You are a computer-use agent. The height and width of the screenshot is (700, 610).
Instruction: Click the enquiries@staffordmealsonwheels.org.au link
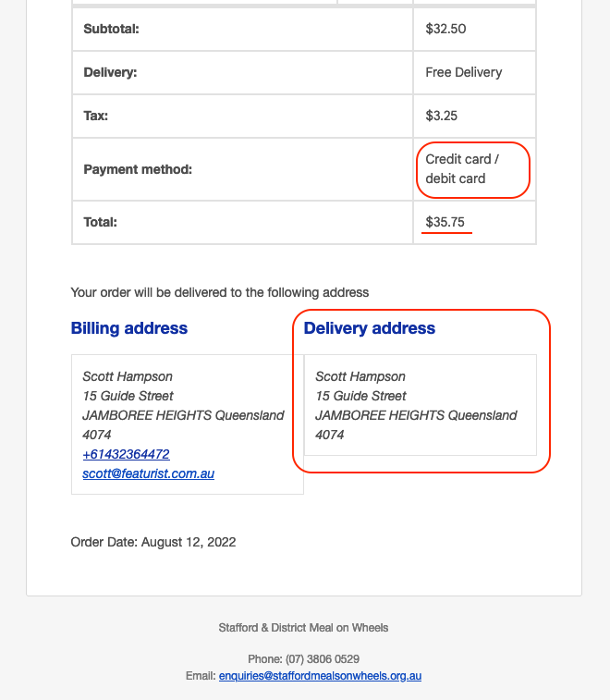[320, 675]
